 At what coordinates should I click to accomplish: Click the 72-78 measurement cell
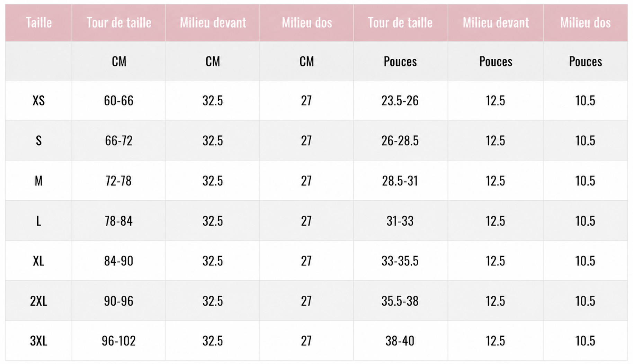(119, 181)
